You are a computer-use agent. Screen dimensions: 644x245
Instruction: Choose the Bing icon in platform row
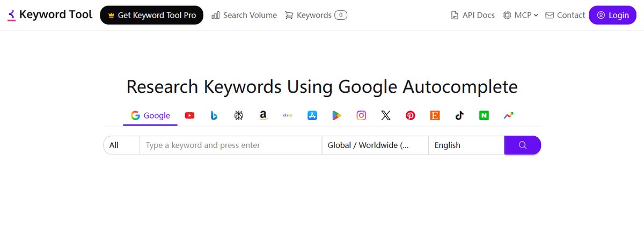tap(214, 115)
